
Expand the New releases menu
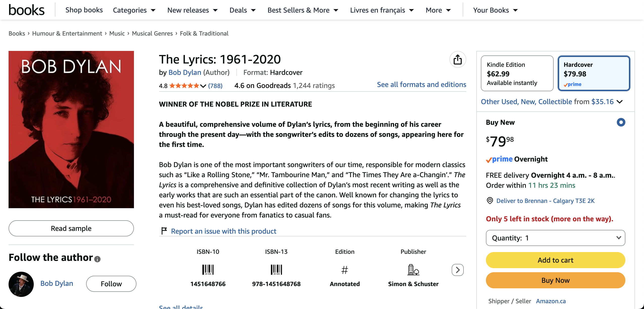click(193, 10)
